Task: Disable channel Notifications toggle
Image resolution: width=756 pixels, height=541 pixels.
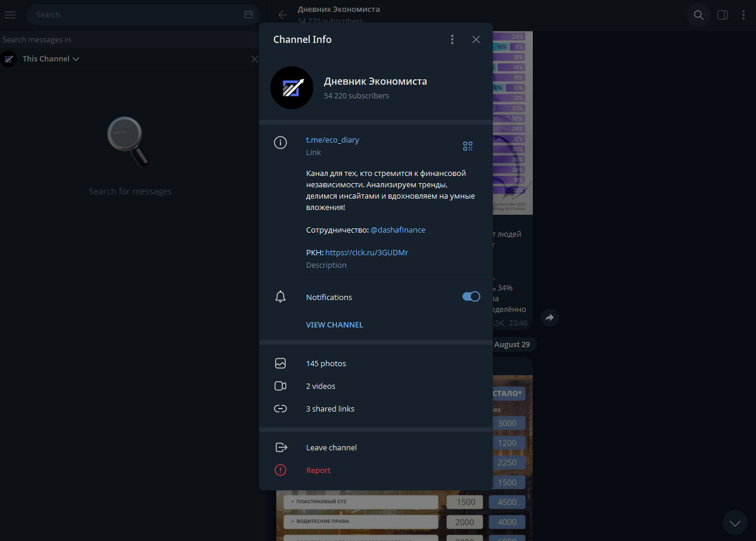Action: pos(471,296)
